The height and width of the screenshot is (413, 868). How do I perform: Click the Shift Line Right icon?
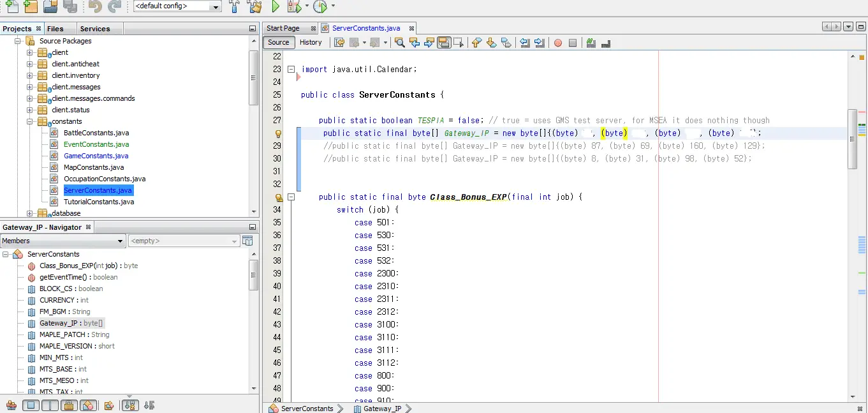click(540, 43)
